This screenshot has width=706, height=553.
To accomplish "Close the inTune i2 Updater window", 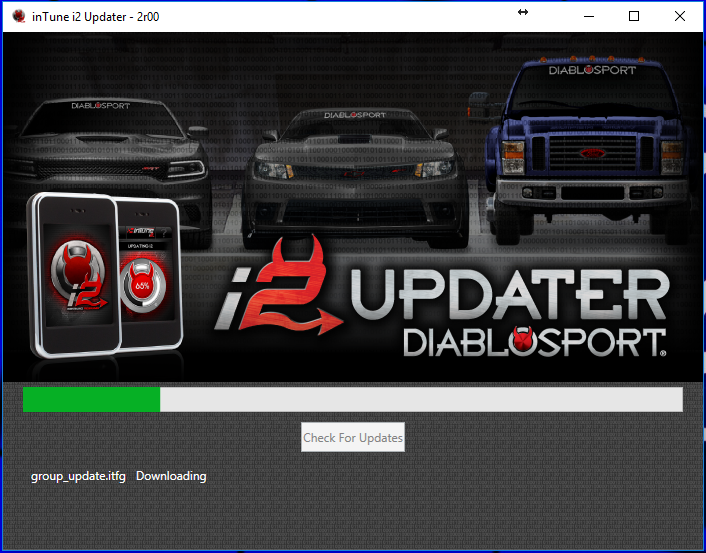I will coord(680,16).
